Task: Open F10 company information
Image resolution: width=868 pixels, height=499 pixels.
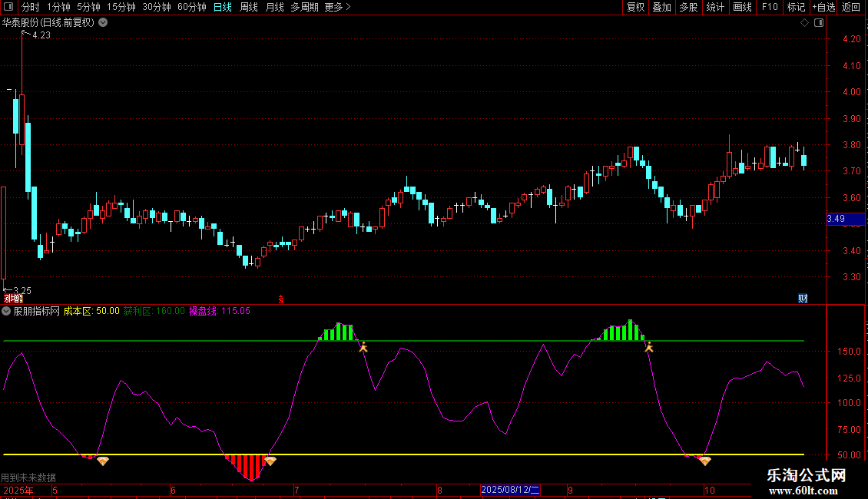Action: [770, 7]
